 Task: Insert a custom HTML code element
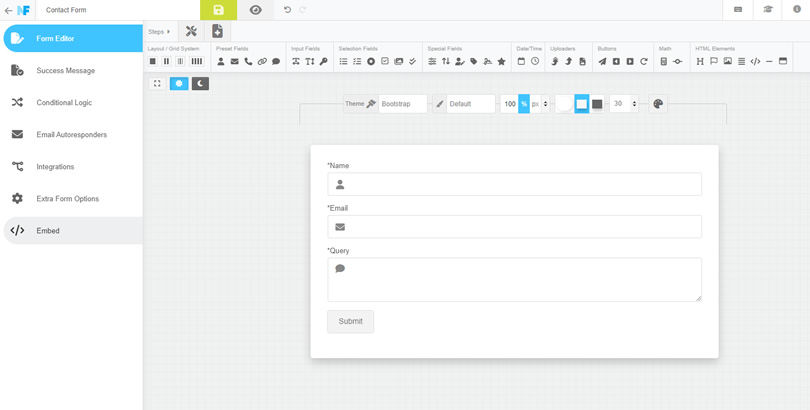click(x=755, y=61)
